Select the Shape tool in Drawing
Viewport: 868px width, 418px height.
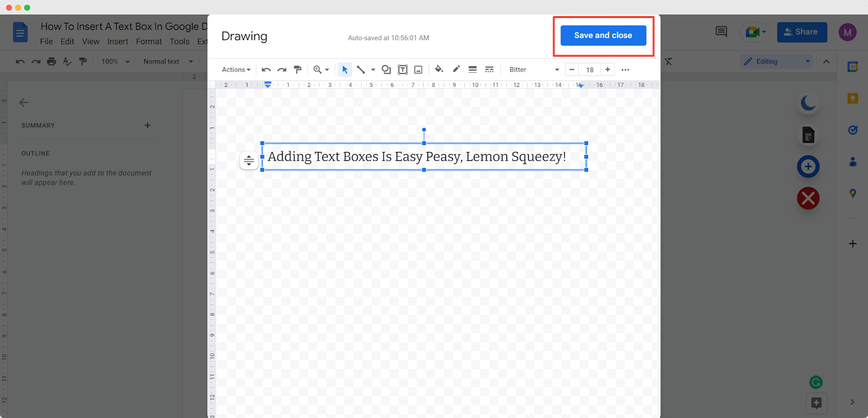(386, 69)
